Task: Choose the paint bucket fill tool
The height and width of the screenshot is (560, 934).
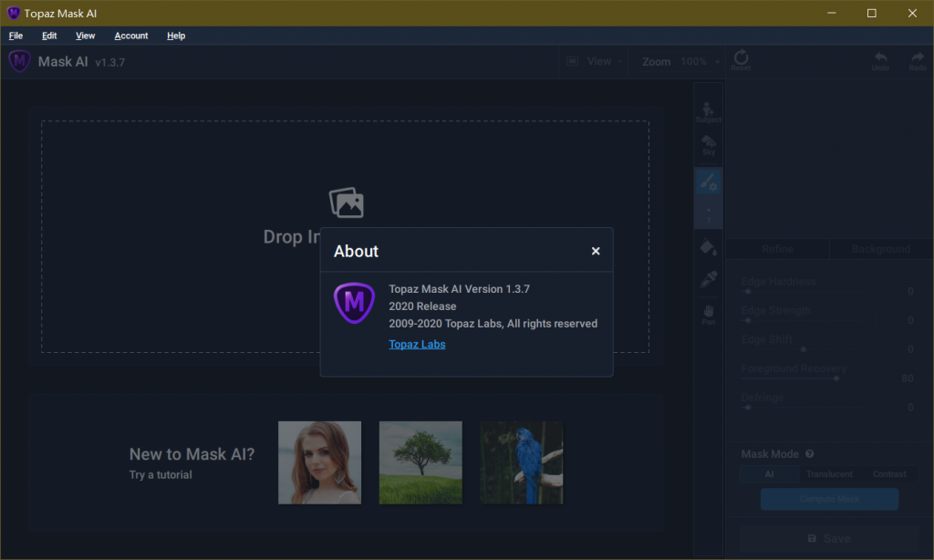Action: coord(708,246)
